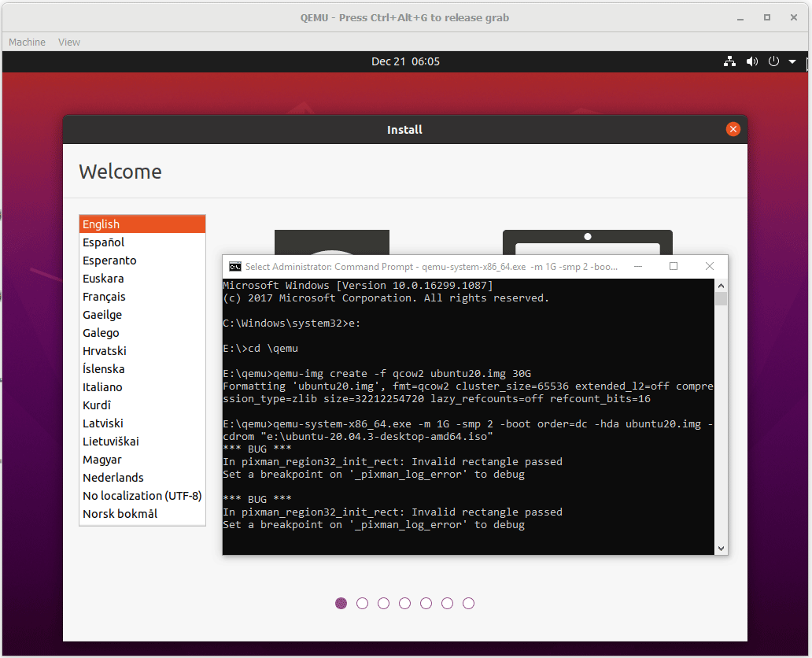
Task: Open the Machine menu
Action: click(x=26, y=42)
